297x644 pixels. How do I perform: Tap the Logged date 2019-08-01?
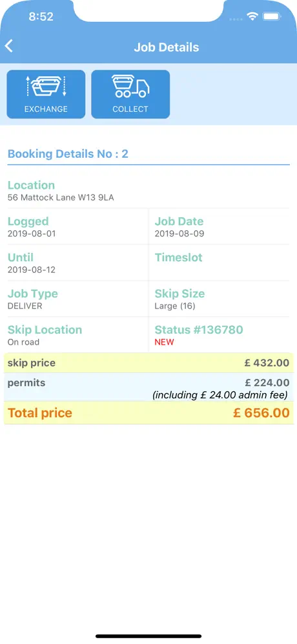coord(32,233)
